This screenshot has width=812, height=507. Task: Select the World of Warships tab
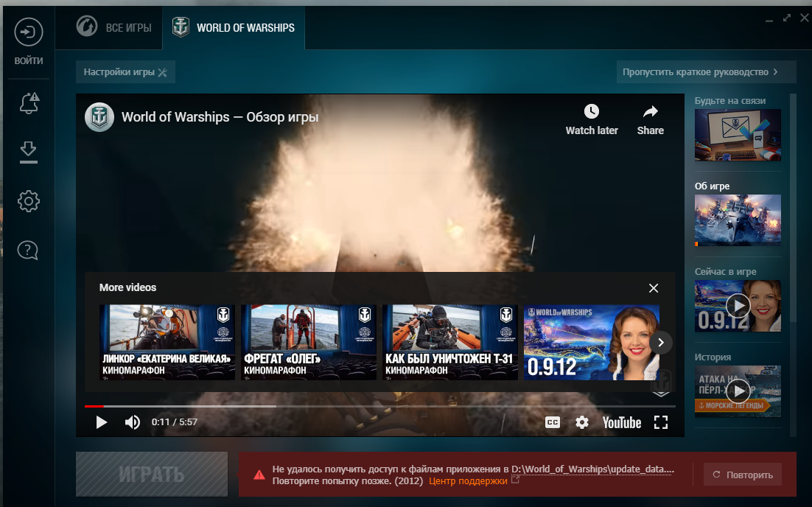pyautogui.click(x=234, y=27)
